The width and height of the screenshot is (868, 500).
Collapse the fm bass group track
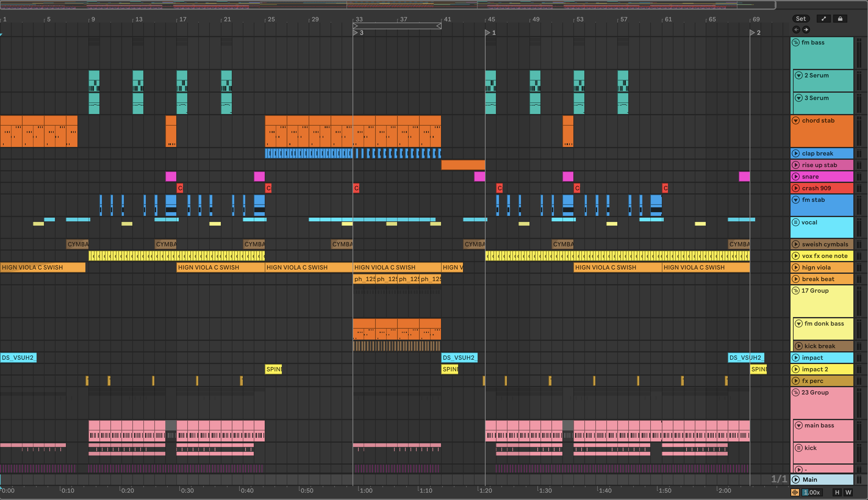tap(795, 43)
